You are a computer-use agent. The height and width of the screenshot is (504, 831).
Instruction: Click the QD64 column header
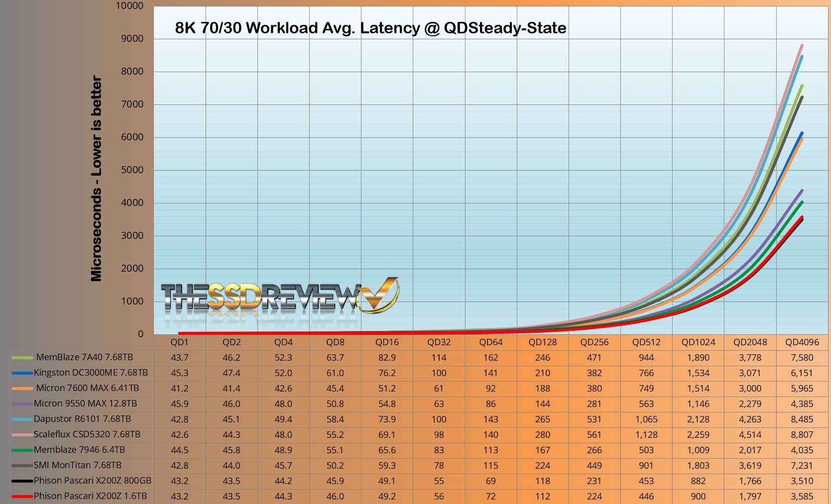coord(490,342)
